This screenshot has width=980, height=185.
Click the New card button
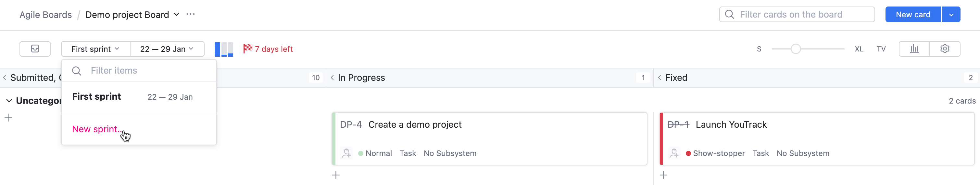tap(913, 15)
